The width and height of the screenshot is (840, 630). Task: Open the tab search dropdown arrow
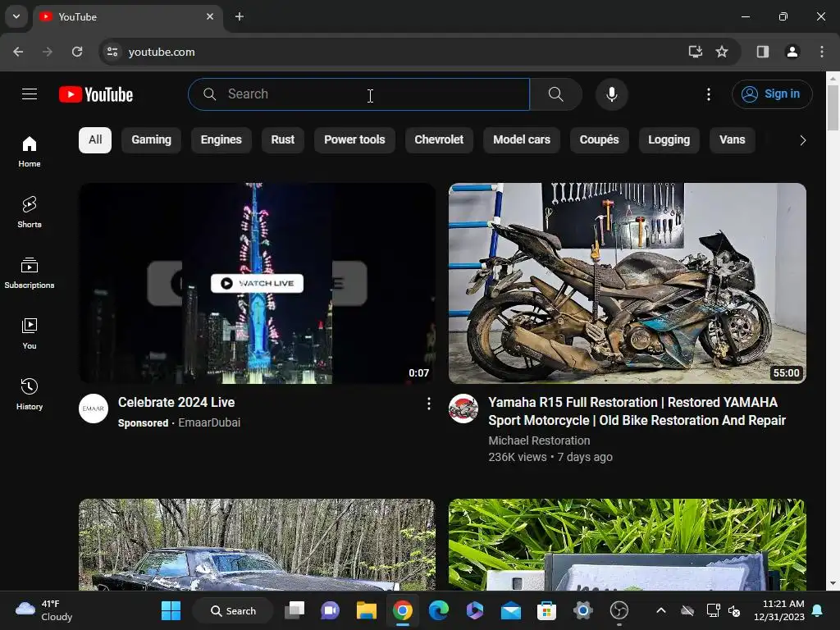[x=16, y=16]
